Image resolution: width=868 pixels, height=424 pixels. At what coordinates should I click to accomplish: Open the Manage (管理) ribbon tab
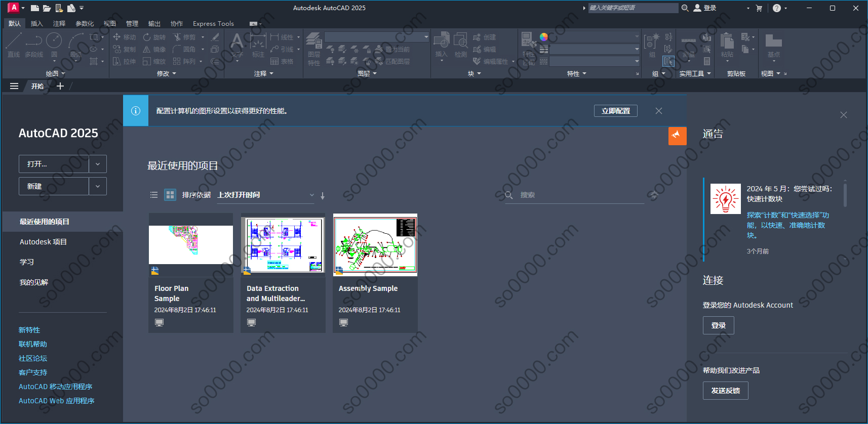click(x=132, y=23)
